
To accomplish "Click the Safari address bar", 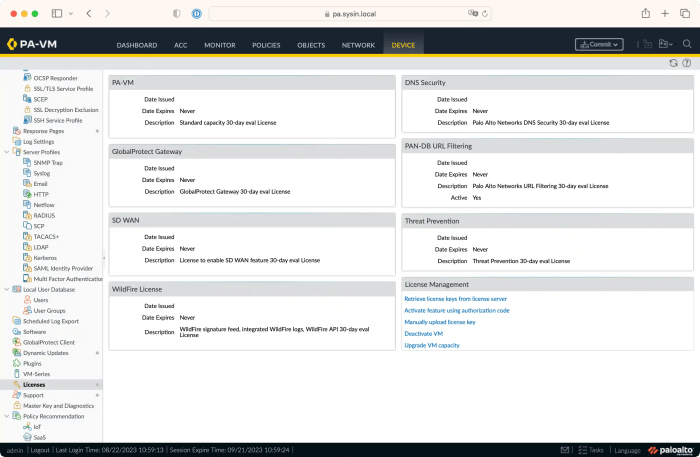I will click(350, 14).
